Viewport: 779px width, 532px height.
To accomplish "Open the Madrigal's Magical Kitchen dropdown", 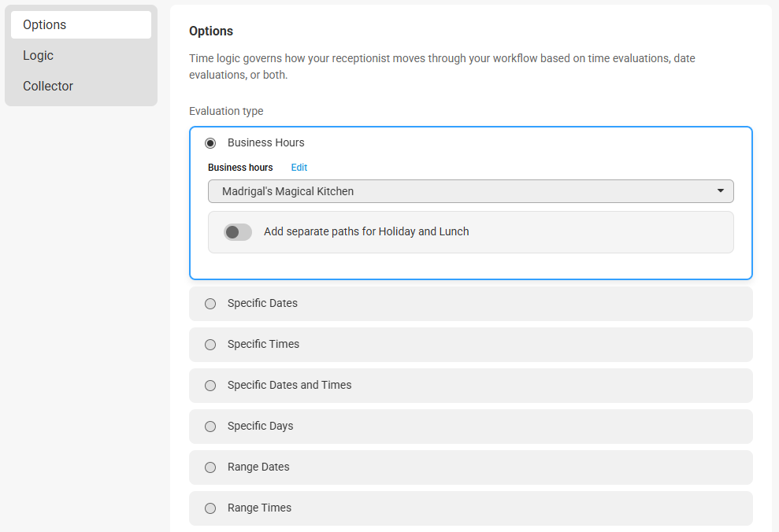I will pos(470,191).
